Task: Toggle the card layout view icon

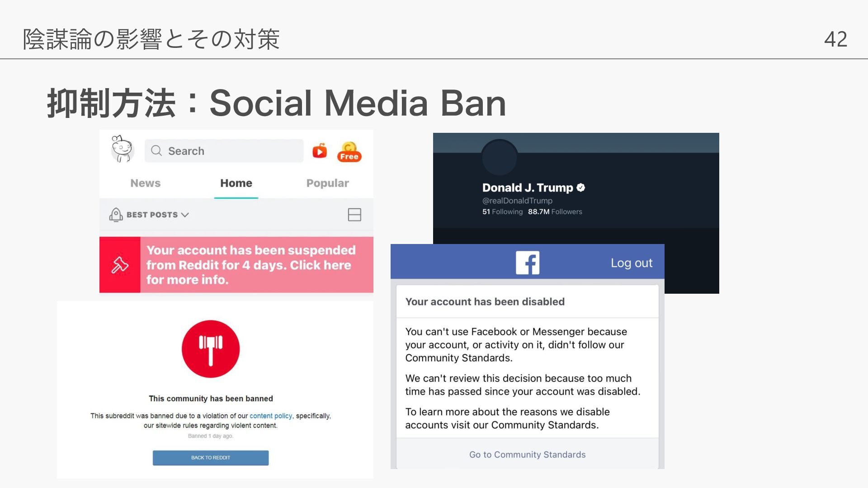Action: click(354, 215)
